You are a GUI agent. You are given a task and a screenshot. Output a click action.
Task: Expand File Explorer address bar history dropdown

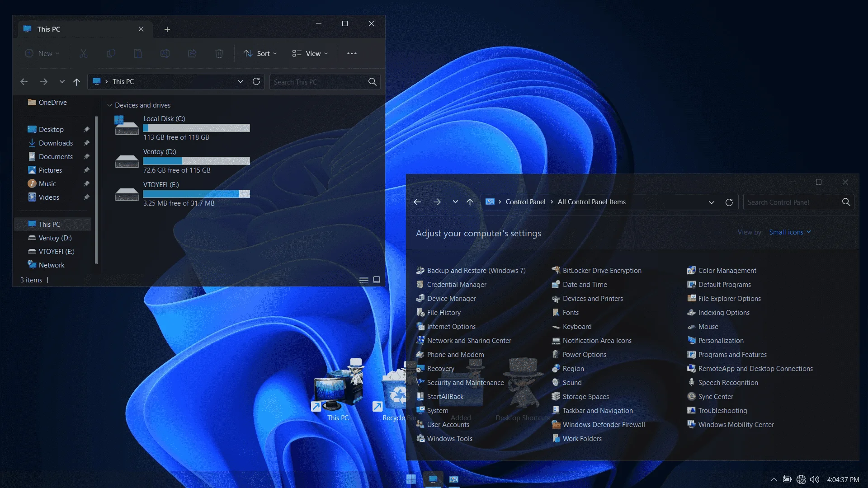[x=241, y=81]
